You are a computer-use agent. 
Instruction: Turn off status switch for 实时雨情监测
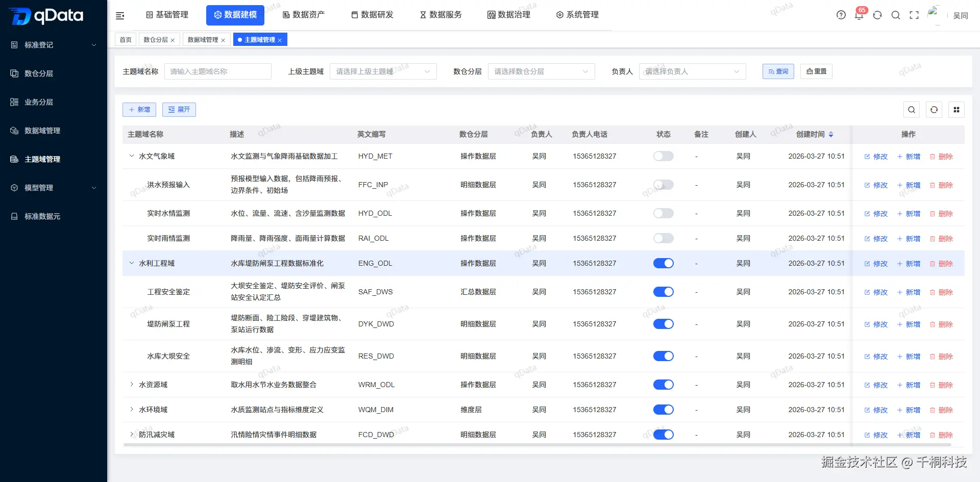point(663,238)
